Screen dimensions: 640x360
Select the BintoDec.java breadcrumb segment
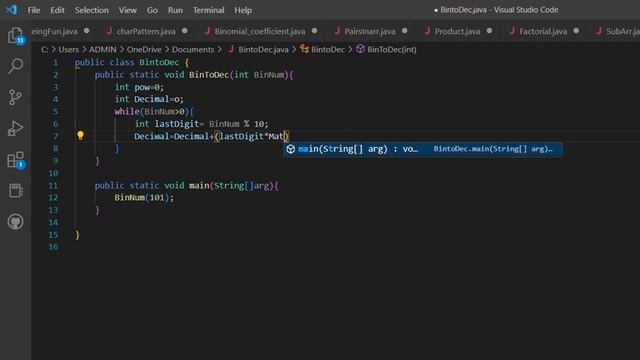pos(263,49)
